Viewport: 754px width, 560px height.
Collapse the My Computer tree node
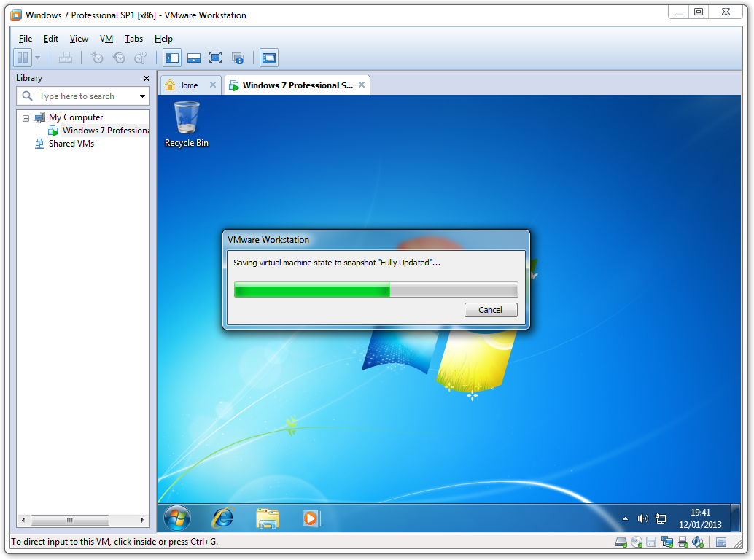click(26, 118)
